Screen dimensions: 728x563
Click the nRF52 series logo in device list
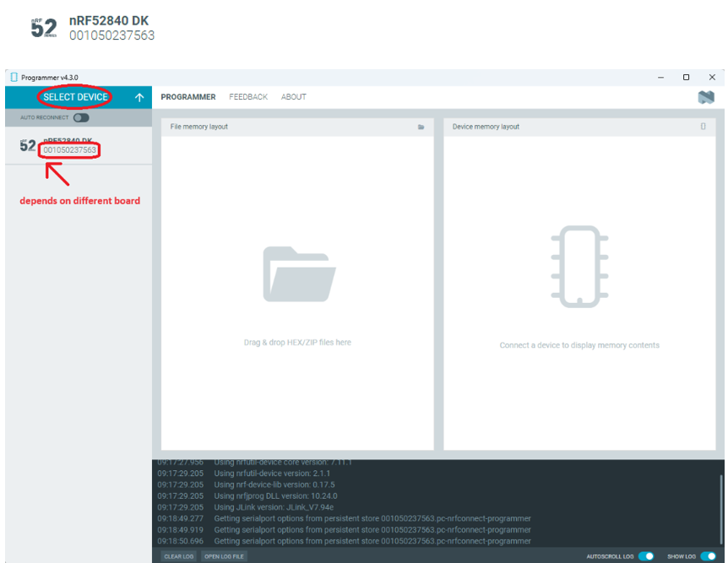27,146
